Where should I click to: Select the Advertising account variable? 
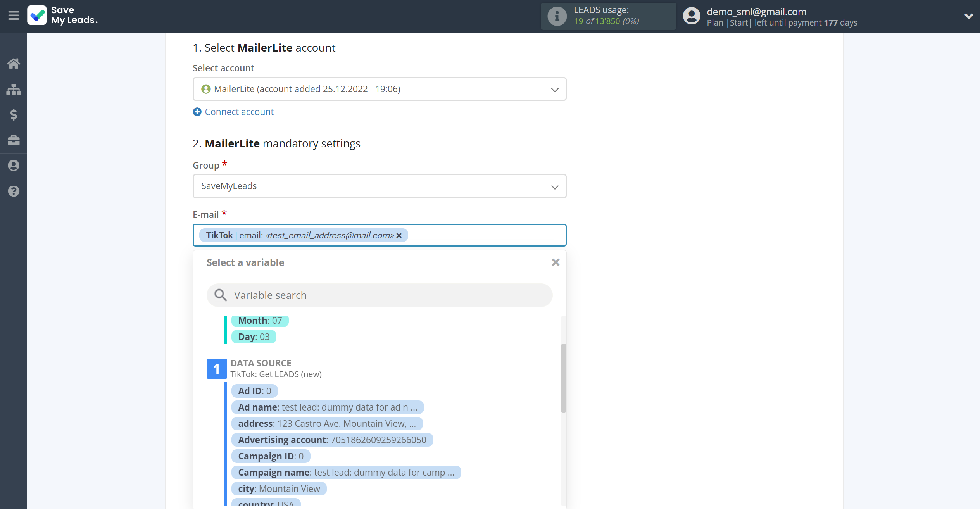click(x=332, y=440)
